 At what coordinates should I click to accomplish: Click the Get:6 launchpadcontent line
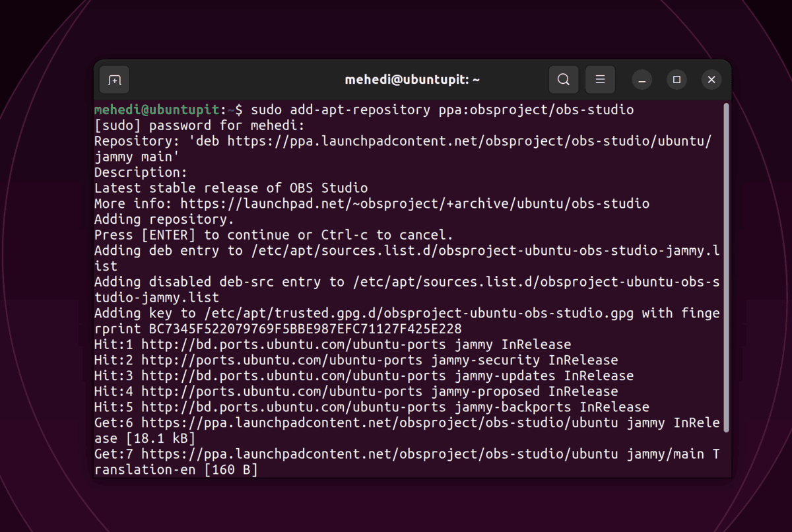point(407,423)
